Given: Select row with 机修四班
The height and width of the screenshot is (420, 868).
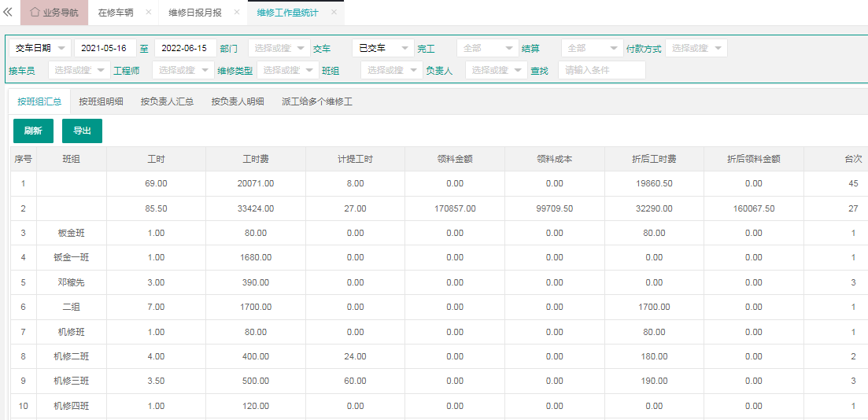Looking at the screenshot, I should 439,406.
